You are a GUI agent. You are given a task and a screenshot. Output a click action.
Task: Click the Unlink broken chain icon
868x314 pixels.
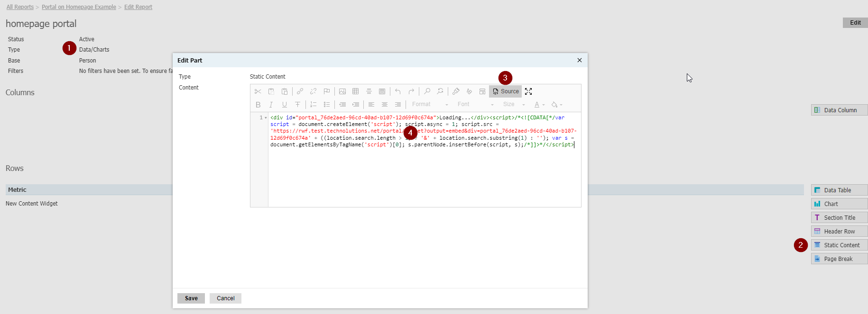click(313, 91)
